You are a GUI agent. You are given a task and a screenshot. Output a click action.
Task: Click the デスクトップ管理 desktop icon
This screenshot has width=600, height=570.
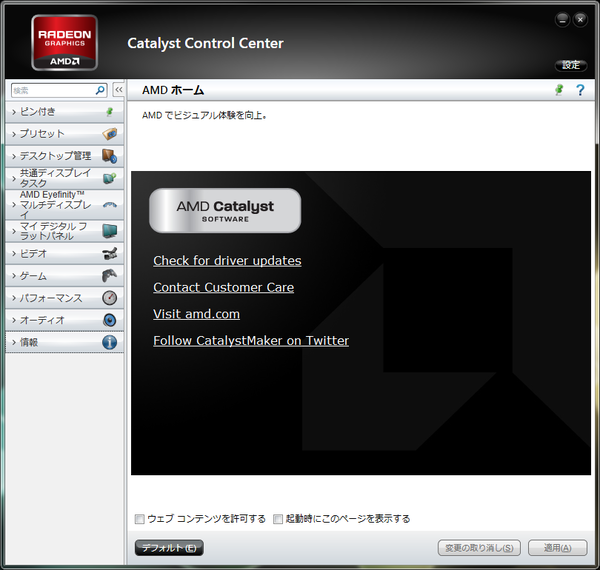click(x=109, y=156)
